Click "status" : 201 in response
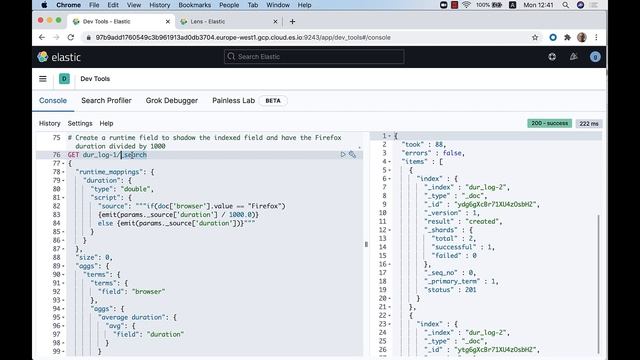Image resolution: width=640 pixels, height=360 pixels. (450, 290)
